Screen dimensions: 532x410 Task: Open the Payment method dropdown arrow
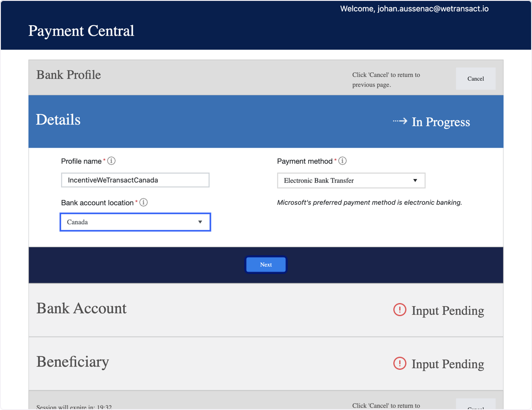click(415, 180)
